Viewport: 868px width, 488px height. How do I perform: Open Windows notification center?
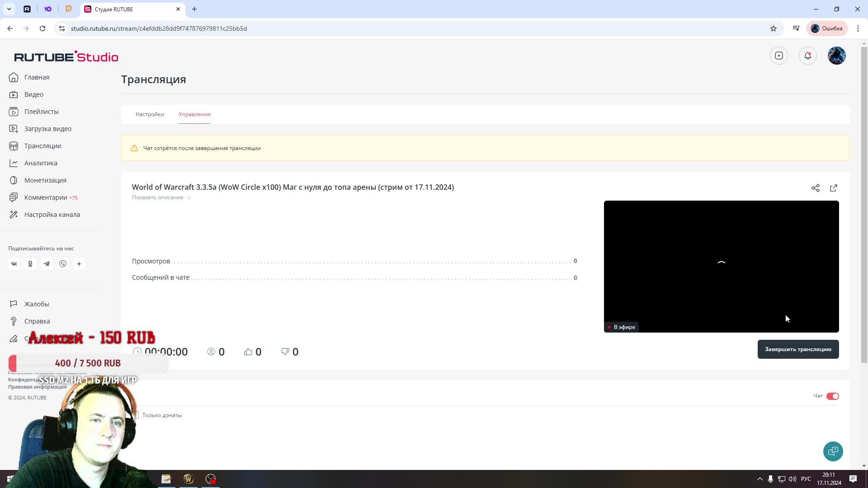coord(853,479)
